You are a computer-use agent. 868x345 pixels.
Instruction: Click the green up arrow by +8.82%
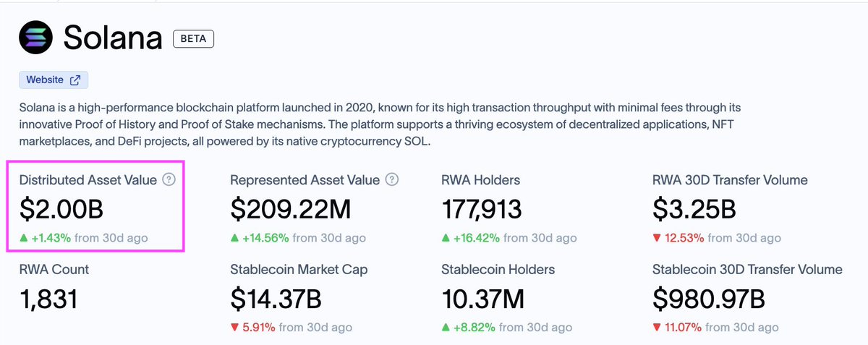click(446, 328)
